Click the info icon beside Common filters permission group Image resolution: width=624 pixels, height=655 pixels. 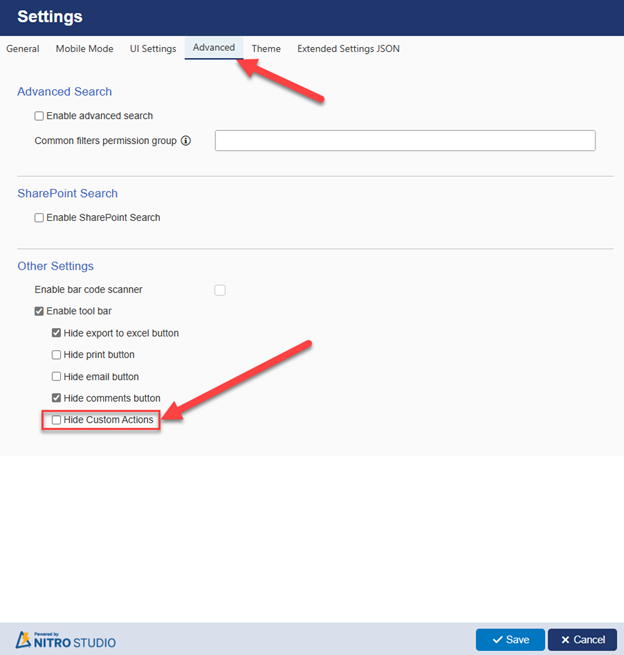coord(186,141)
